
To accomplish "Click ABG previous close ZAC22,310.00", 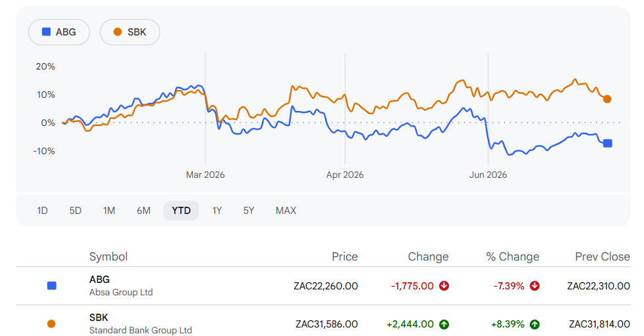I will point(599,286).
